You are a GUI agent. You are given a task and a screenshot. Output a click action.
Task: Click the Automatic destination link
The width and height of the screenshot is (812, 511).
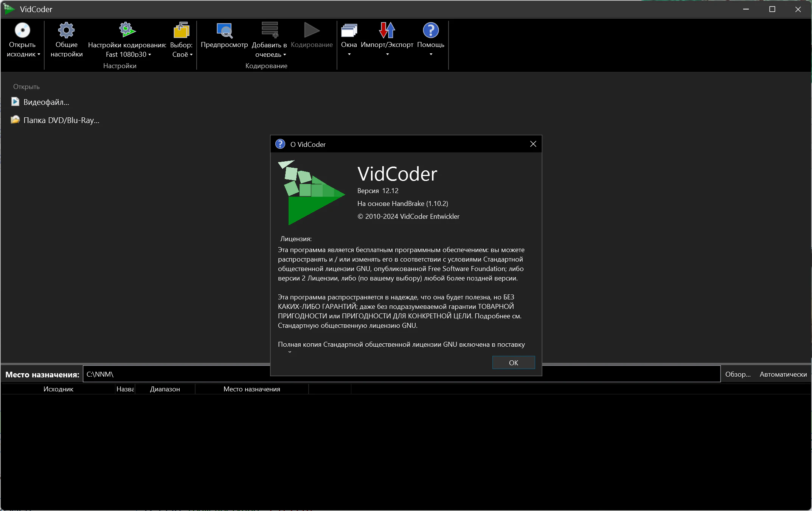point(783,374)
